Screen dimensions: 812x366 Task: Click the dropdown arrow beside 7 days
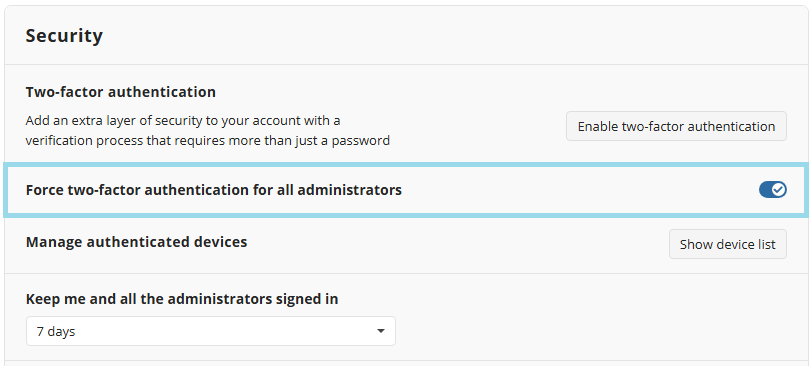pos(381,331)
